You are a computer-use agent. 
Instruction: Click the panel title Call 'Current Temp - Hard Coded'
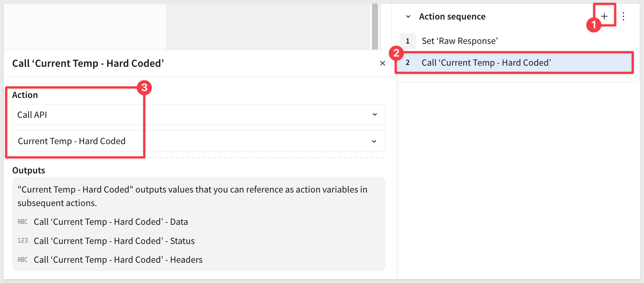pos(88,63)
